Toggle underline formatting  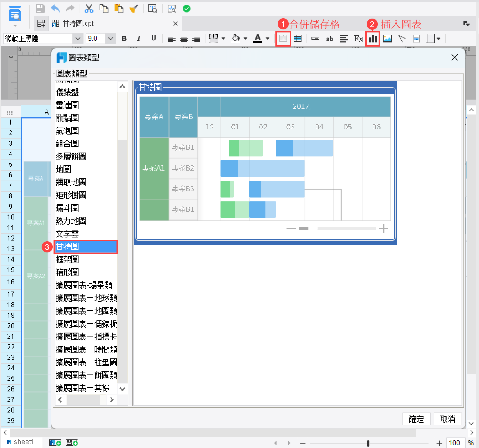pos(153,39)
